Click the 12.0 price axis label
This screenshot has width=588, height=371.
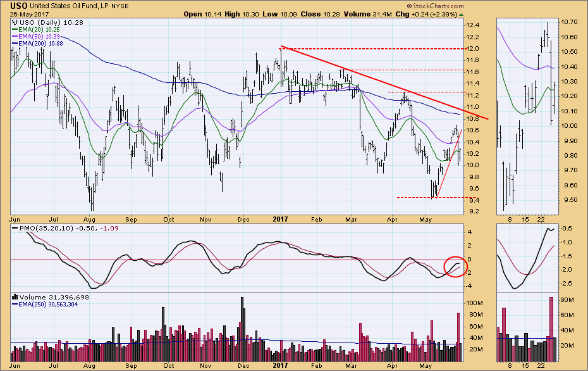tap(472, 49)
